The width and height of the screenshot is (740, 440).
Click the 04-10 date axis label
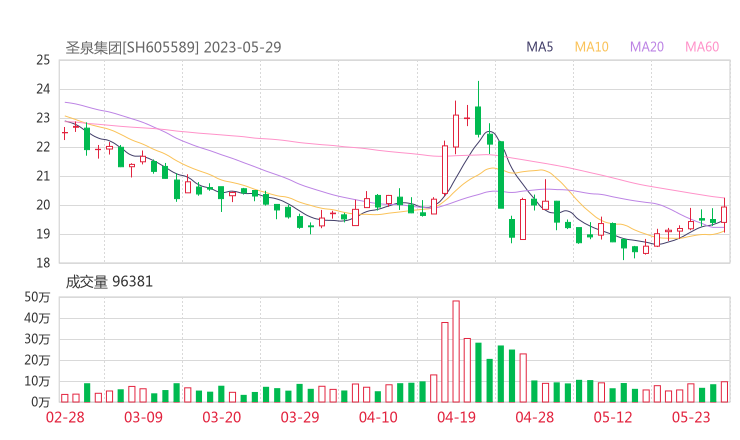[378, 417]
